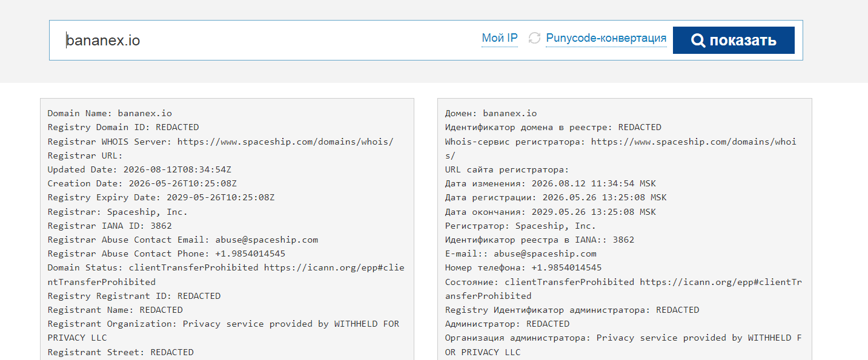The image size is (868, 360).
Task: Click the 'Domain Status: clientTransferProhibited' line
Action: click(226, 275)
